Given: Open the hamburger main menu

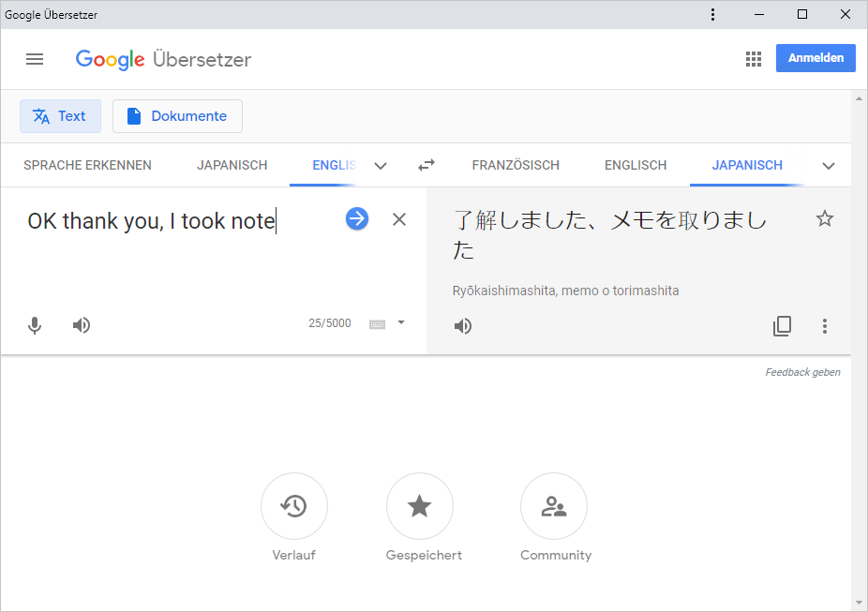Looking at the screenshot, I should pyautogui.click(x=35, y=59).
